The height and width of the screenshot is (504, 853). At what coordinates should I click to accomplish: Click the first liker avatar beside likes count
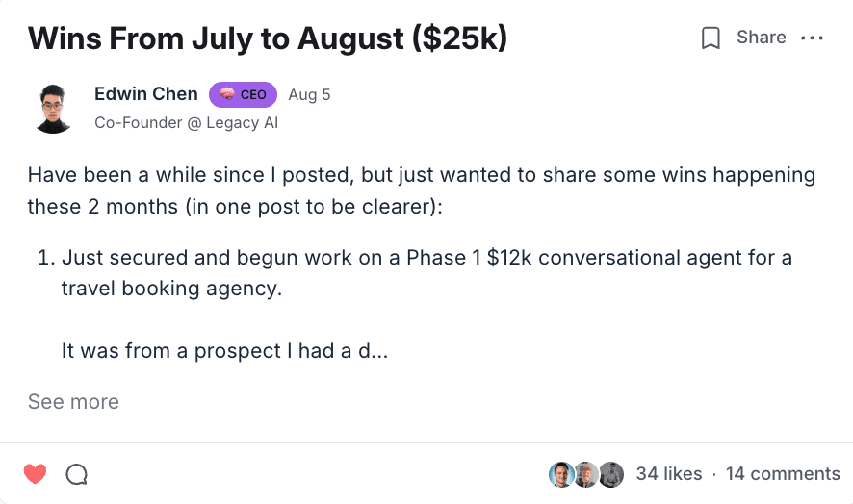click(x=561, y=474)
